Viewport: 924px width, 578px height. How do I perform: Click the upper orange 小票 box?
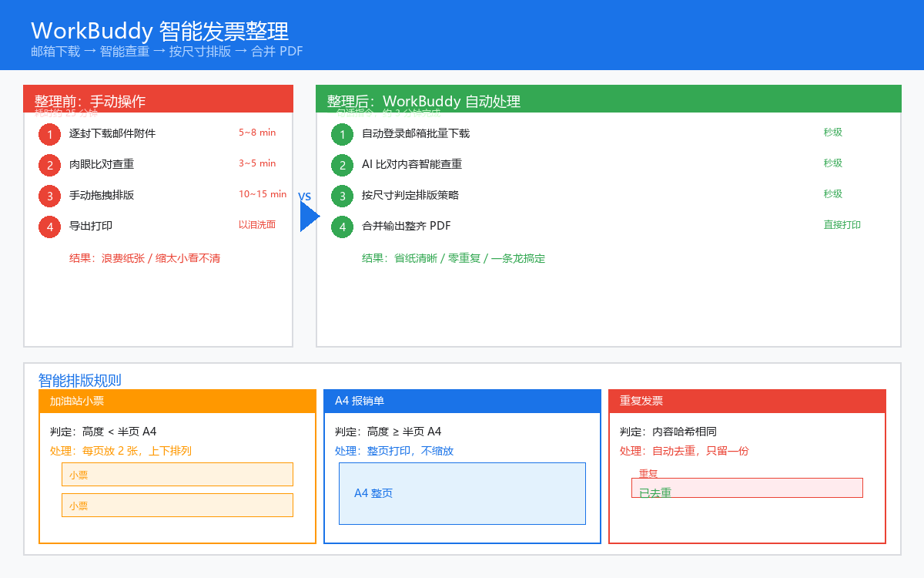click(177, 474)
